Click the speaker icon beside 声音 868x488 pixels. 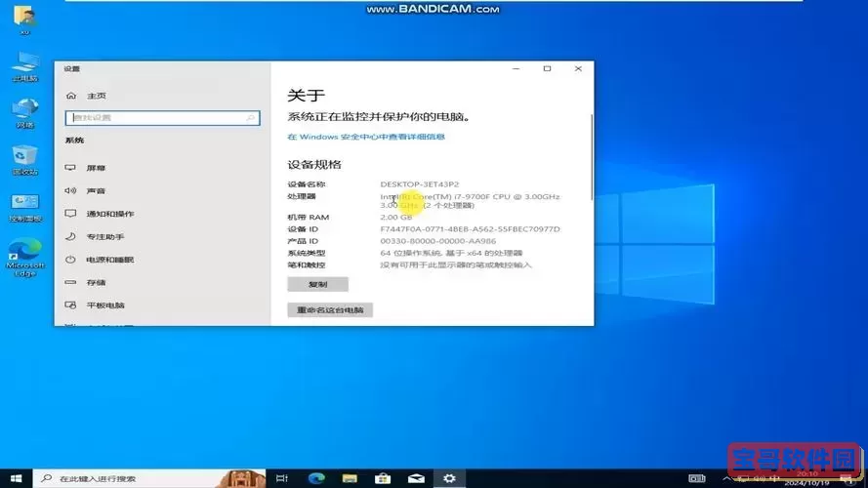[70, 190]
